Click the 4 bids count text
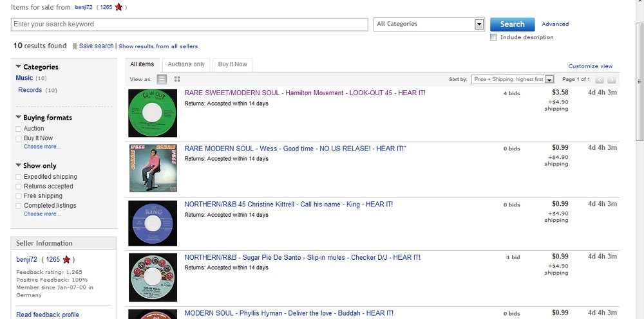Image resolution: width=644 pixels, height=319 pixels. point(512,93)
